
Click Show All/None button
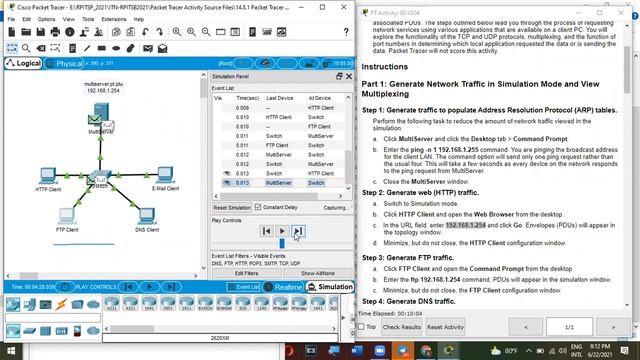pos(318,273)
